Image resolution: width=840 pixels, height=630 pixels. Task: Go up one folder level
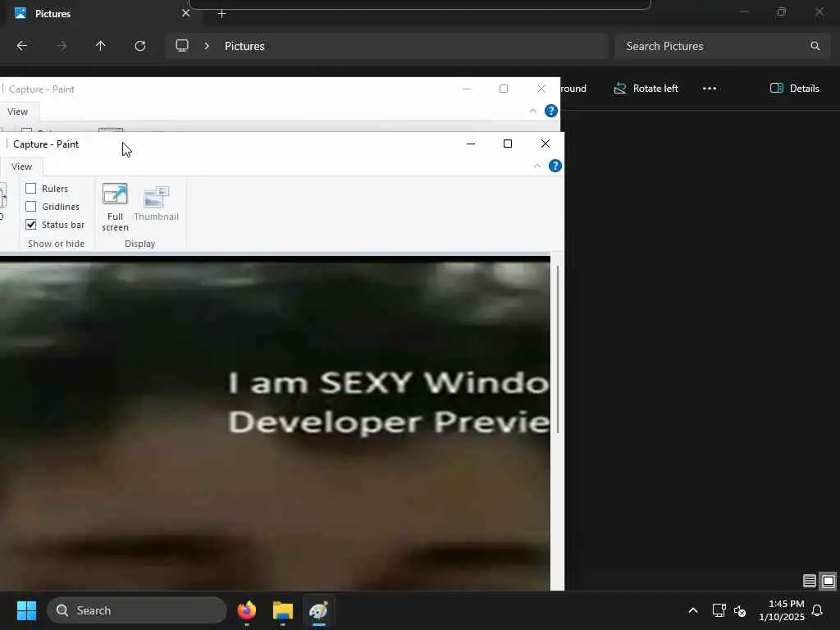(x=100, y=46)
